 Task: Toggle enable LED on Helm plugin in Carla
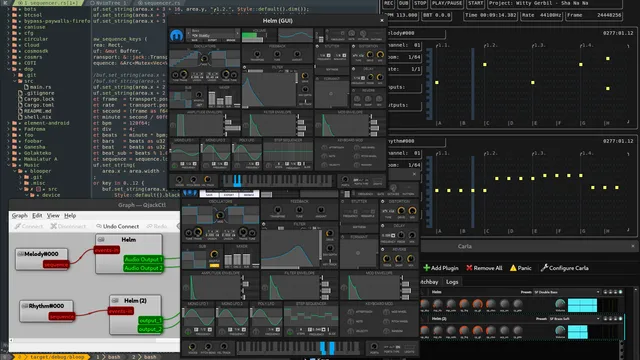(x=620, y=292)
